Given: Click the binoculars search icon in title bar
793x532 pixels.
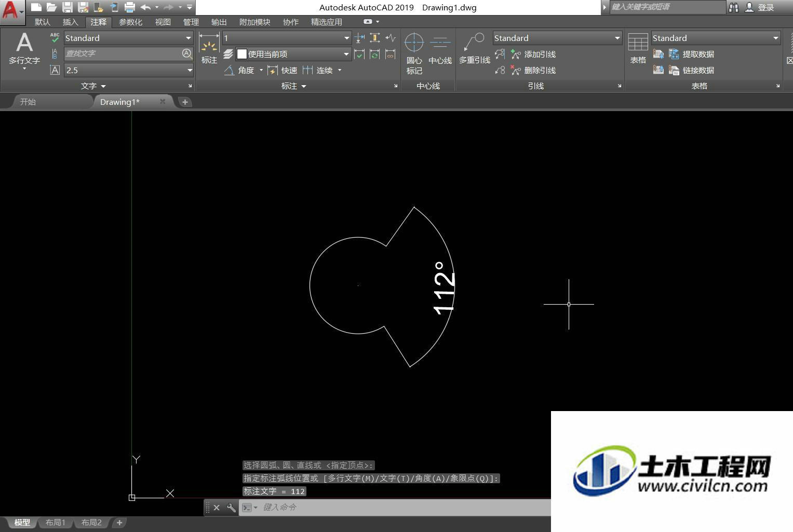Looking at the screenshot, I should [x=733, y=7].
